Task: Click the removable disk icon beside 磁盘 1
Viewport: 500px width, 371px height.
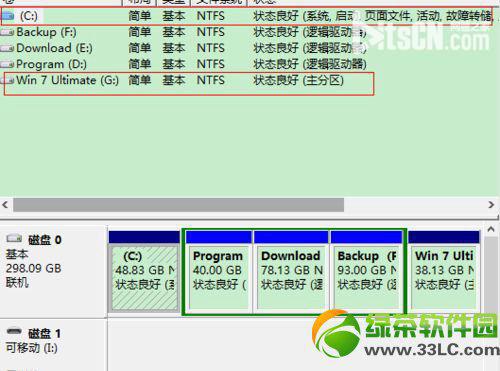Action: click(14, 332)
